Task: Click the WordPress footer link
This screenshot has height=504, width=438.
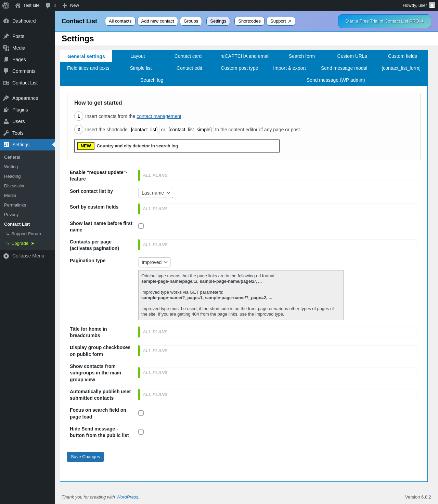Action: (127, 497)
